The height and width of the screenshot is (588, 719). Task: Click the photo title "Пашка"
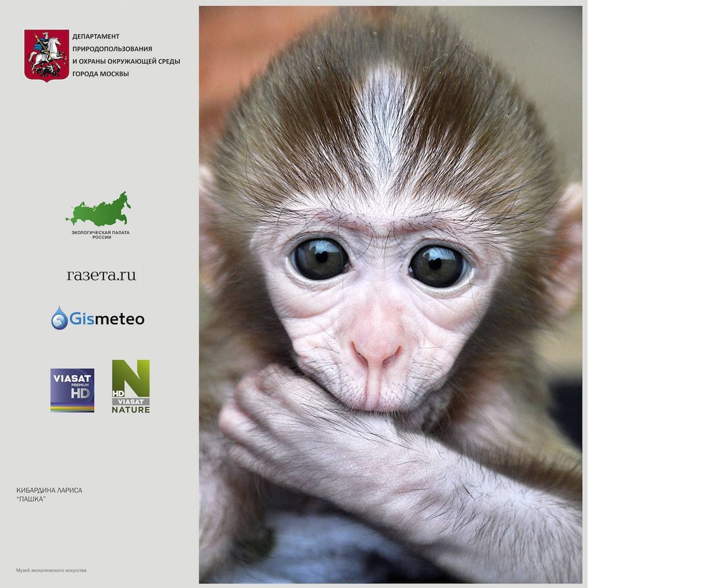pos(31,499)
